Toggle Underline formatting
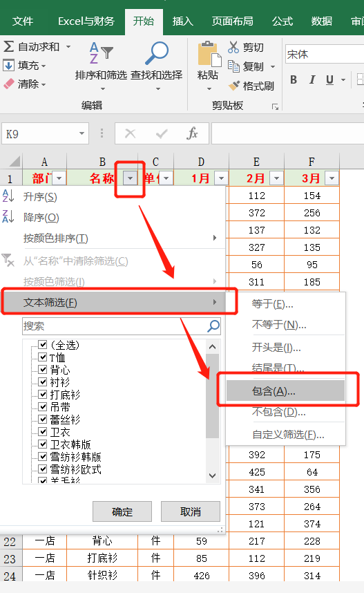This screenshot has height=593, width=364. pos(329,79)
